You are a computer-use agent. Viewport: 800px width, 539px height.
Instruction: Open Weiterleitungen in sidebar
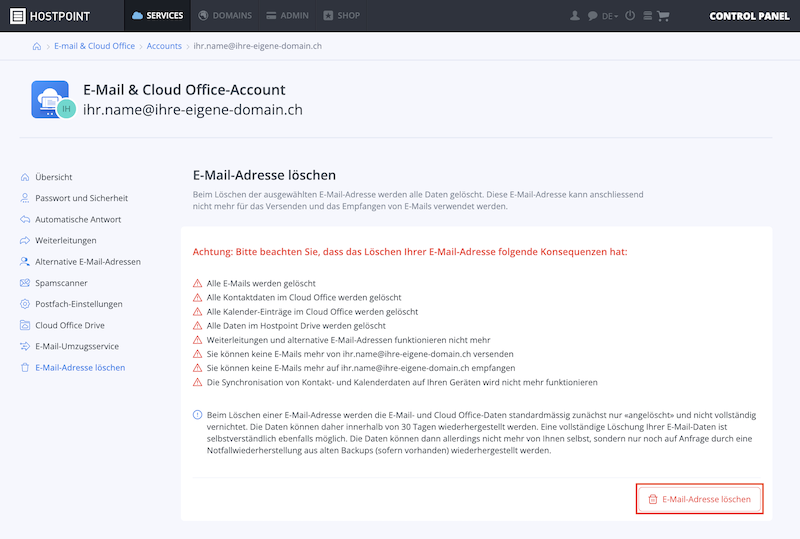click(x=65, y=240)
